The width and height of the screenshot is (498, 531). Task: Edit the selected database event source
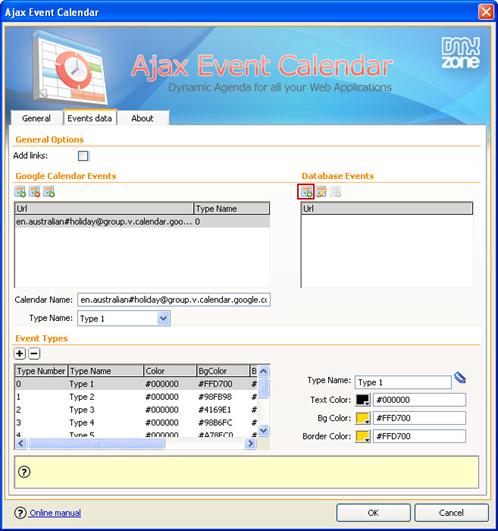coord(321,192)
